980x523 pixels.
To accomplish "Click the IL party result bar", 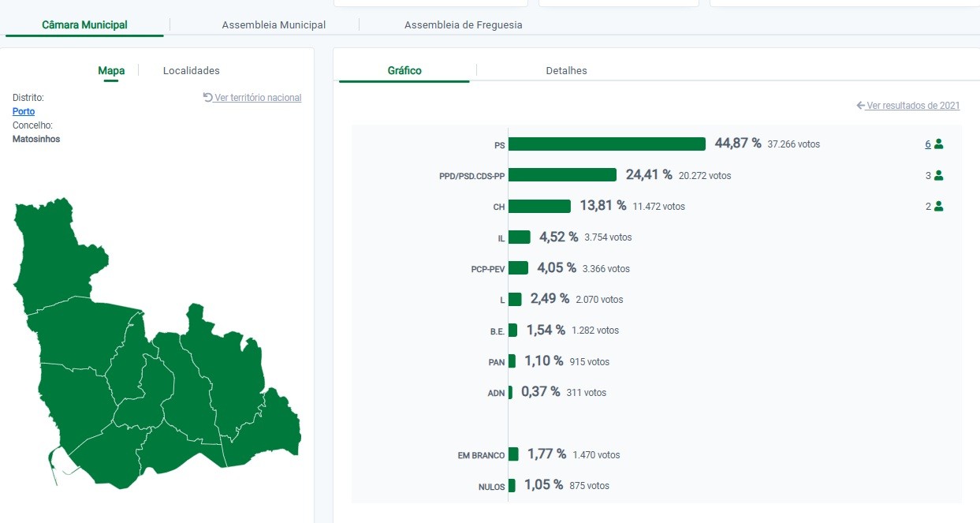I will point(520,237).
